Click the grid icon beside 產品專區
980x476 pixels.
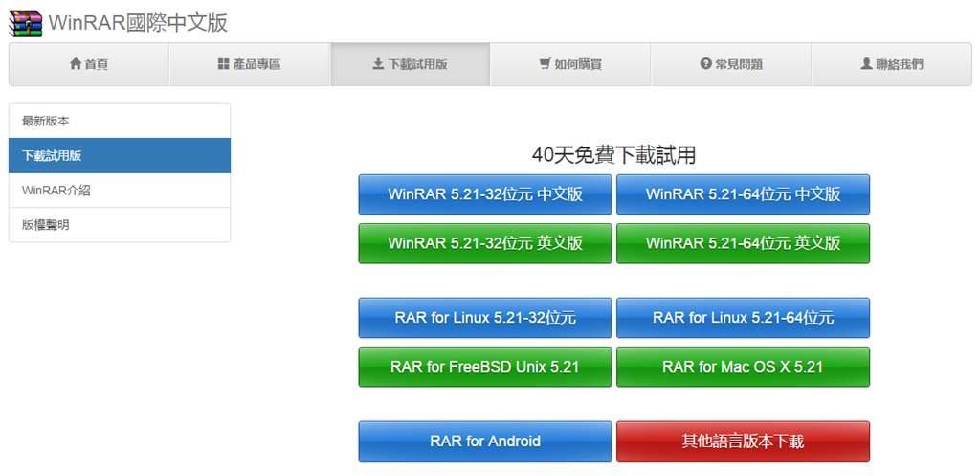(x=224, y=64)
